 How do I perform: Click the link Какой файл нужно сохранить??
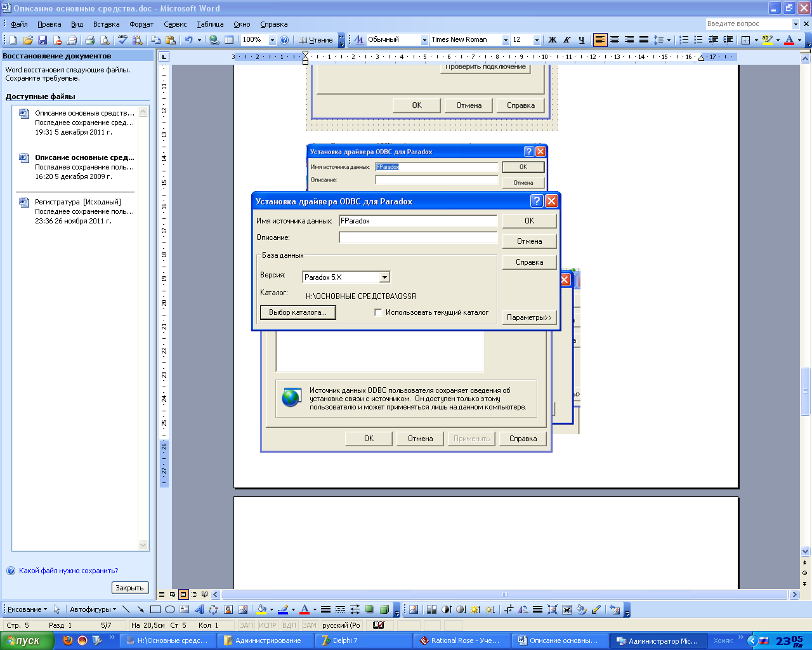(69, 571)
